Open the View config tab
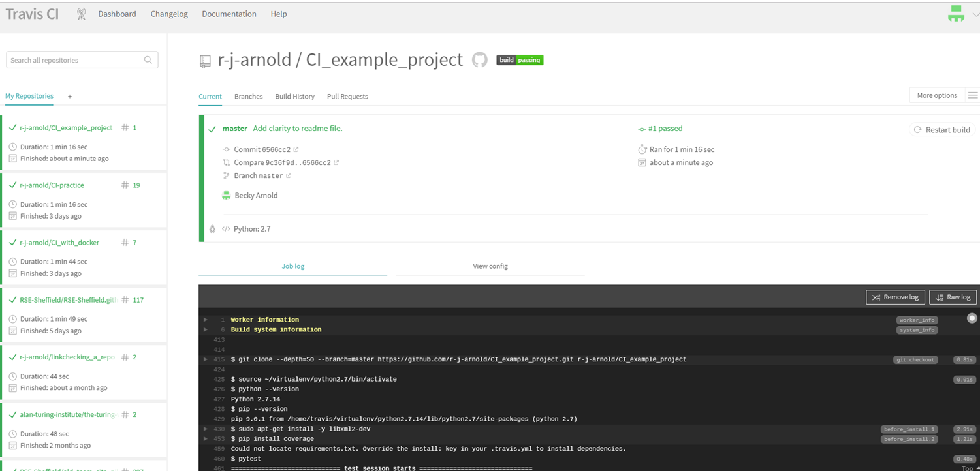This screenshot has height=471, width=980. click(490, 266)
